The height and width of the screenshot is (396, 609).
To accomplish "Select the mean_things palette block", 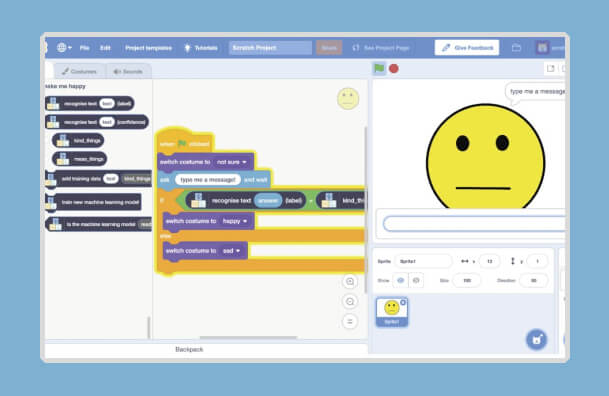I will coord(80,159).
